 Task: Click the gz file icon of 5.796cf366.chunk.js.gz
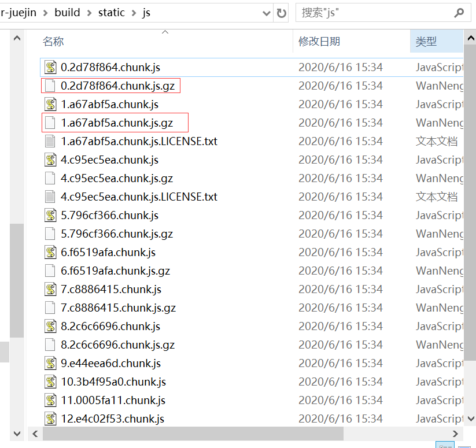click(x=50, y=234)
